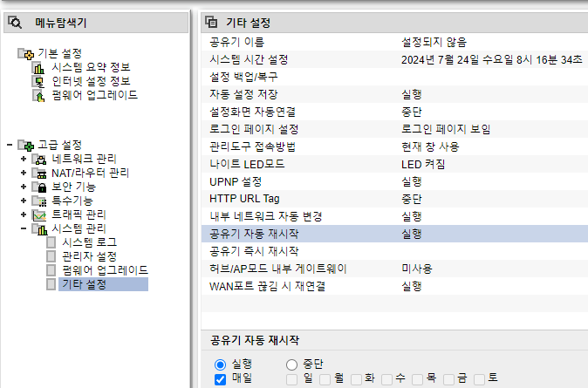Select the 공유기 자동 재시작 row in the list
The width and height of the screenshot is (588, 388).
click(x=394, y=234)
